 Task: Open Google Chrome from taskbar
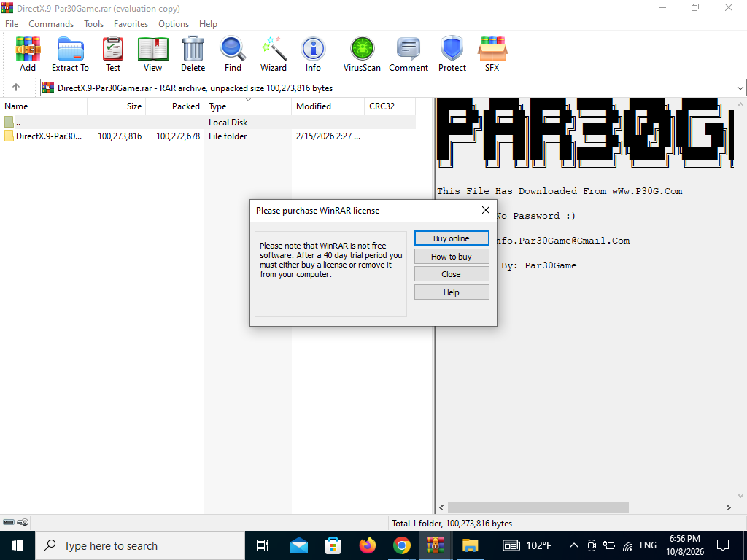pos(402,545)
